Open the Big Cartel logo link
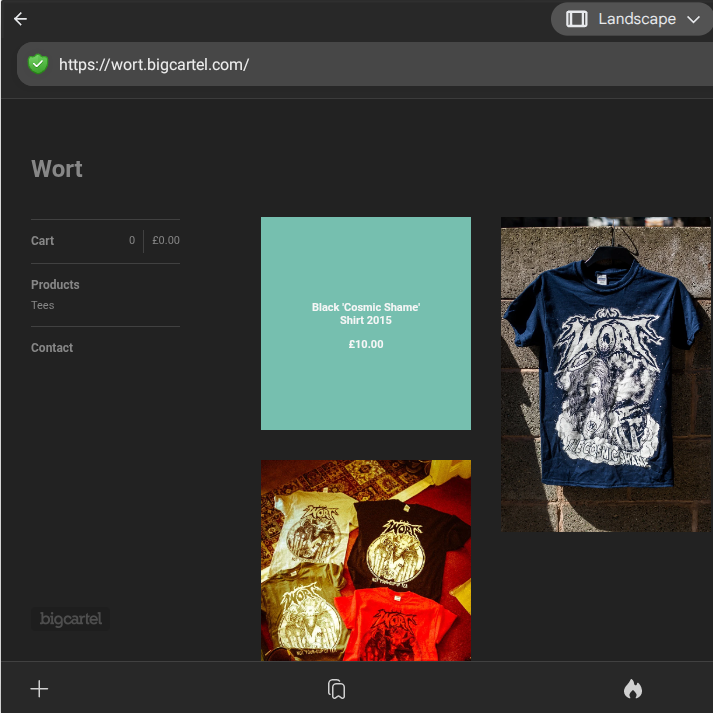Viewport: 713px width, 713px height. 70,619
